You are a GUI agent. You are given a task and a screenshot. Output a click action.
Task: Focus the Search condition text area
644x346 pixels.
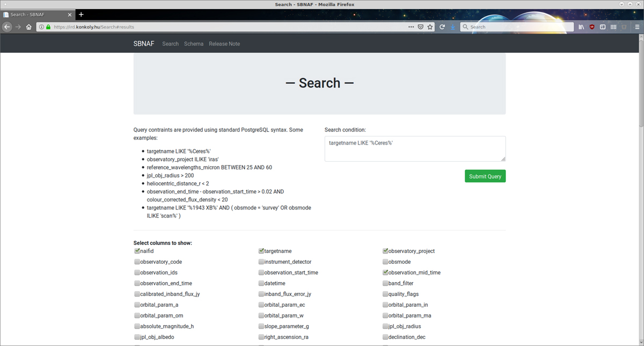pyautogui.click(x=415, y=148)
